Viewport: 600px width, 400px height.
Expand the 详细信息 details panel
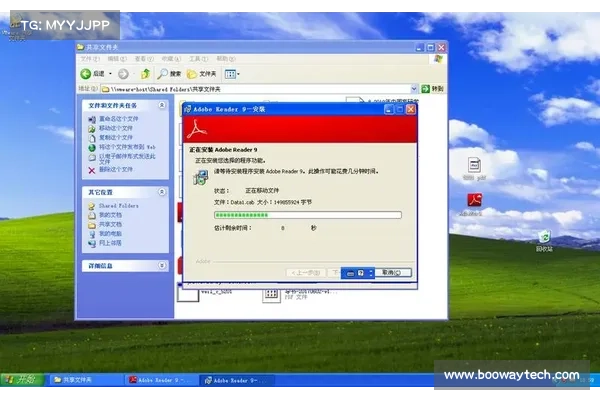[x=162, y=265]
